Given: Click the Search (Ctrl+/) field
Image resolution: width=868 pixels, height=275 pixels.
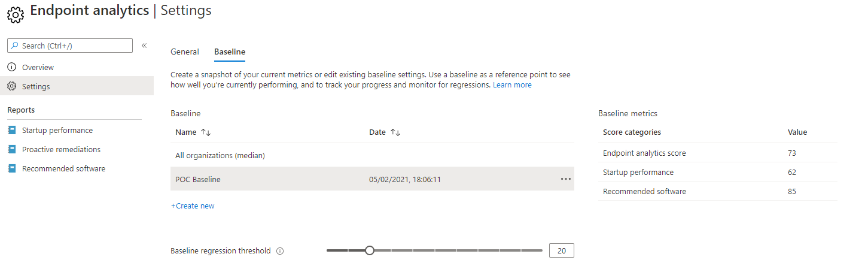Looking at the screenshot, I should [70, 46].
